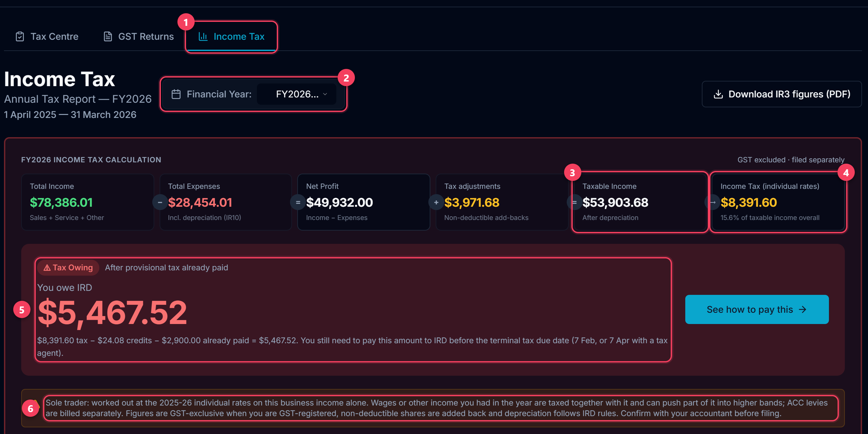
Task: Click the minus operator before Total Expenses
Action: click(160, 202)
